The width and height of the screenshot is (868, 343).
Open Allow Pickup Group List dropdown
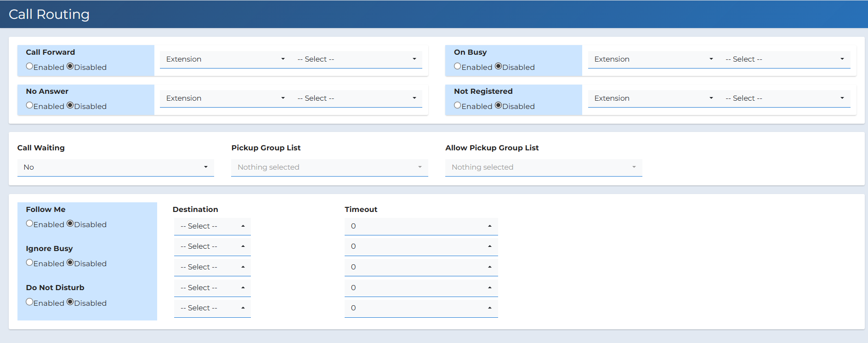tap(543, 167)
